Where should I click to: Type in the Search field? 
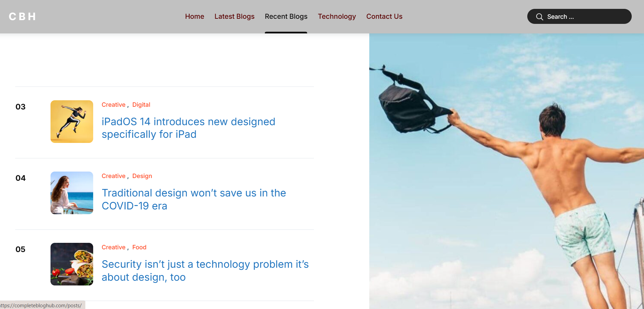(587, 17)
